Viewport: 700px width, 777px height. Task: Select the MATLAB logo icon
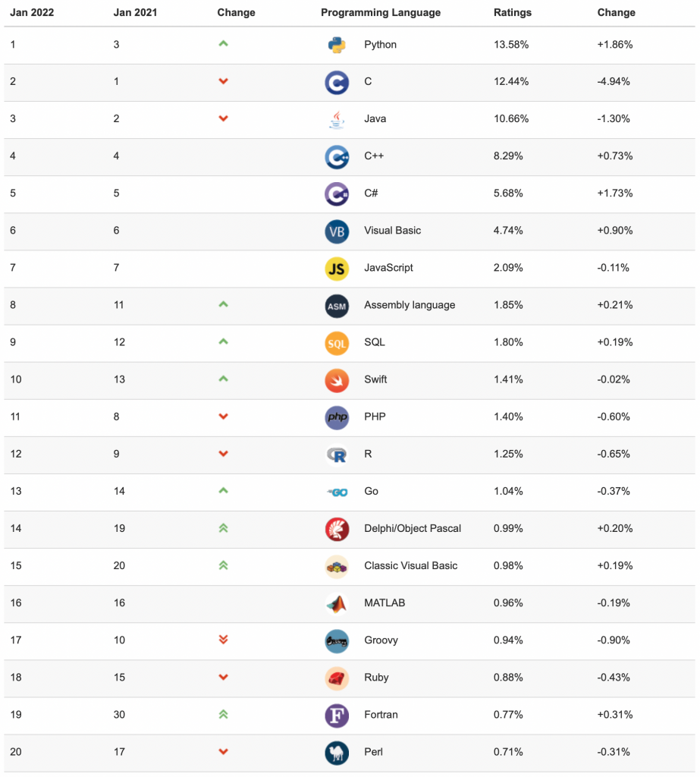337,603
